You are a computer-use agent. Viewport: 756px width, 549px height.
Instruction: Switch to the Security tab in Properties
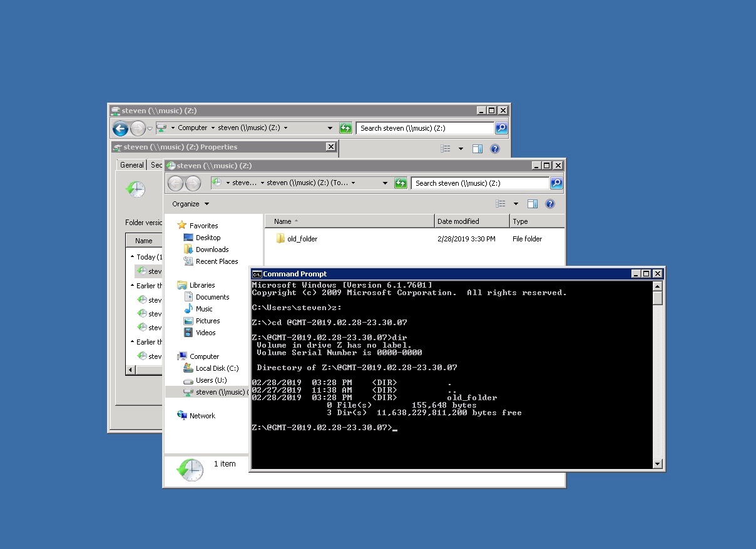click(156, 164)
